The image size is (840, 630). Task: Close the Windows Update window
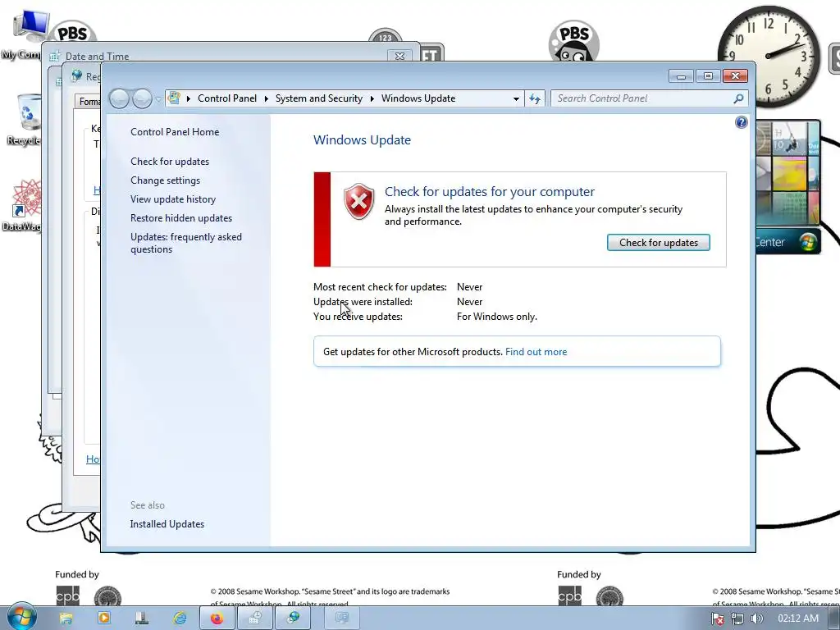[735, 76]
